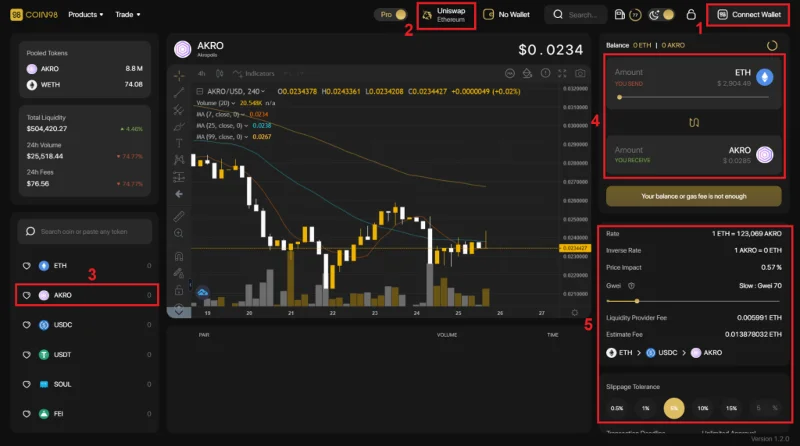
Task: Expand MA (99, close, 0) indicator options
Action: pos(246,137)
